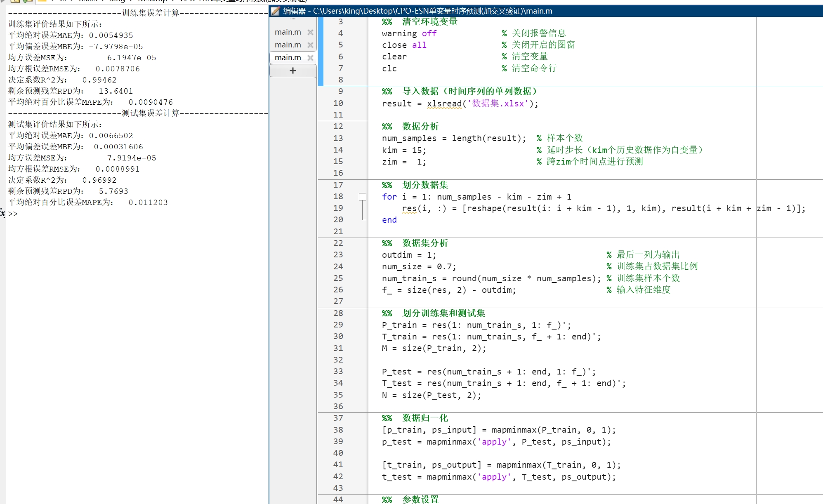Close the first main.m tab
Viewport: 823px width, 504px height.
[x=310, y=32]
